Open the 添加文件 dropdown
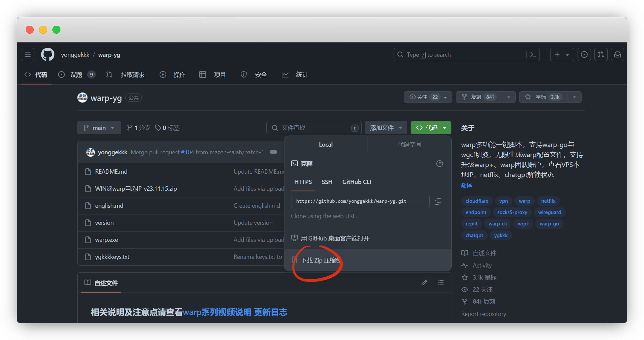The width and height of the screenshot is (644, 340). 386,128
